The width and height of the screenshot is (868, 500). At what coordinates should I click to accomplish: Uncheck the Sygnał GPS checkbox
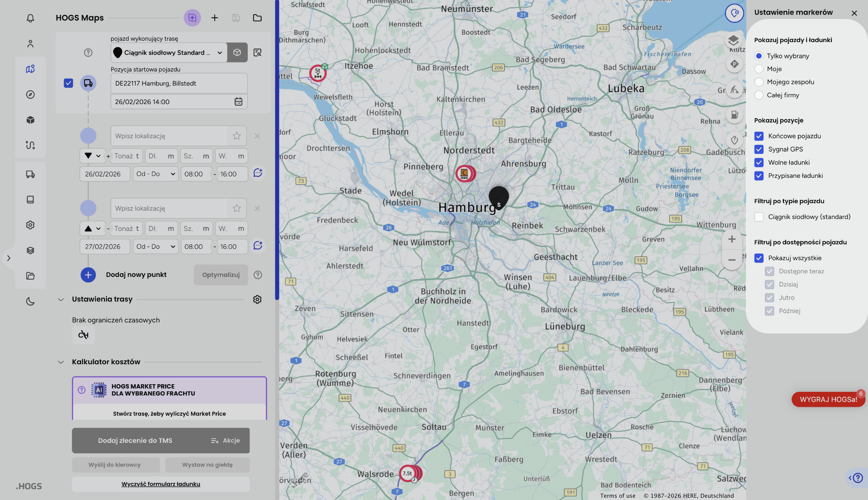(x=759, y=149)
